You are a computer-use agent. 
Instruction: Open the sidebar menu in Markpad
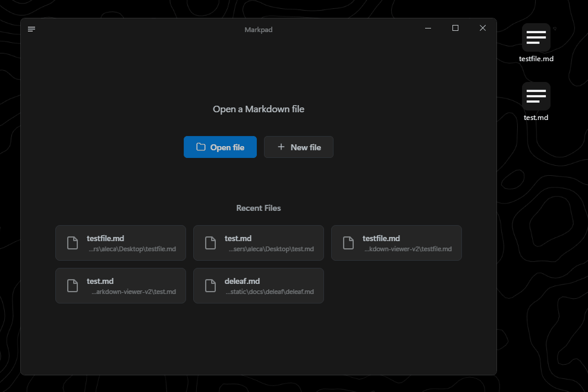(x=31, y=29)
